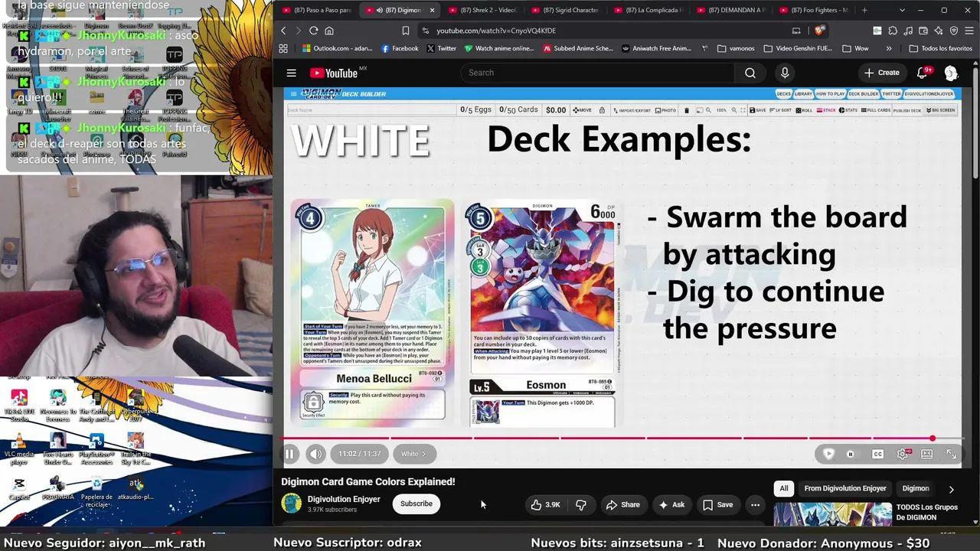This screenshot has height=551, width=980.
Task: Switch to the La Complicada browser tab
Action: (x=647, y=10)
